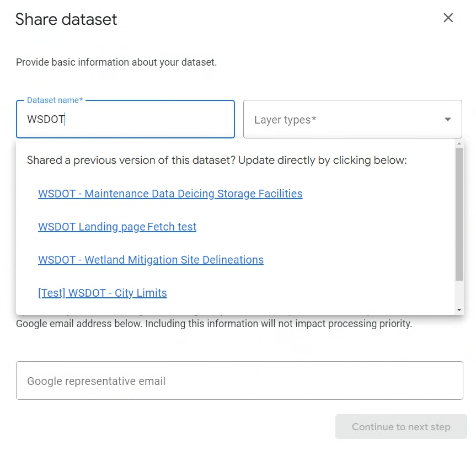Click 'Shared a previous version of this dataset?' text

pyautogui.click(x=131, y=160)
